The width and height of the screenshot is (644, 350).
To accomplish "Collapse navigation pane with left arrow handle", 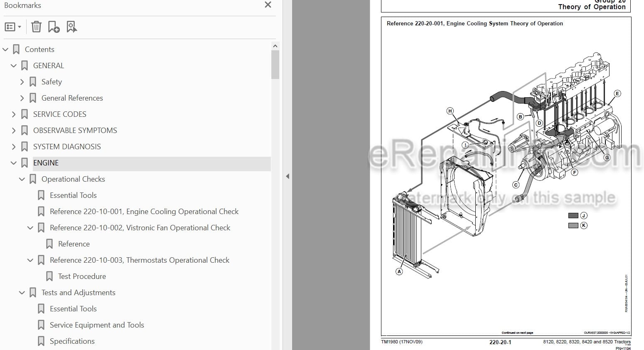I will pyautogui.click(x=288, y=176).
